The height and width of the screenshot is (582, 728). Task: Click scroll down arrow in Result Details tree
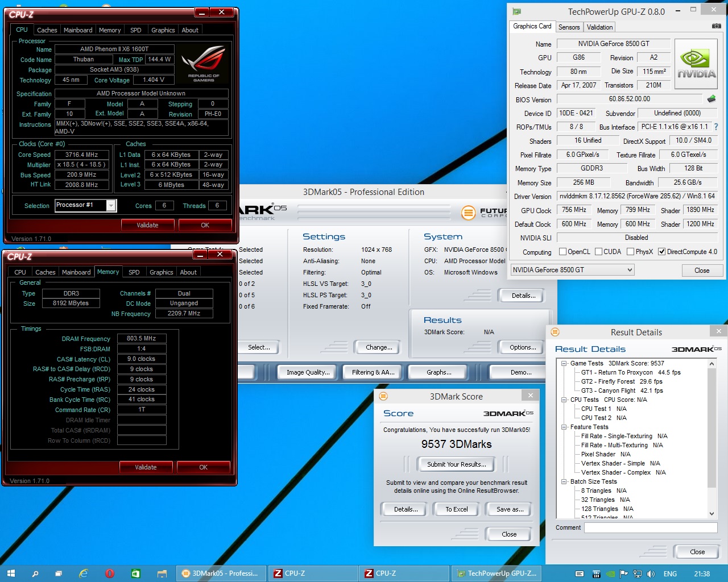[712, 514]
